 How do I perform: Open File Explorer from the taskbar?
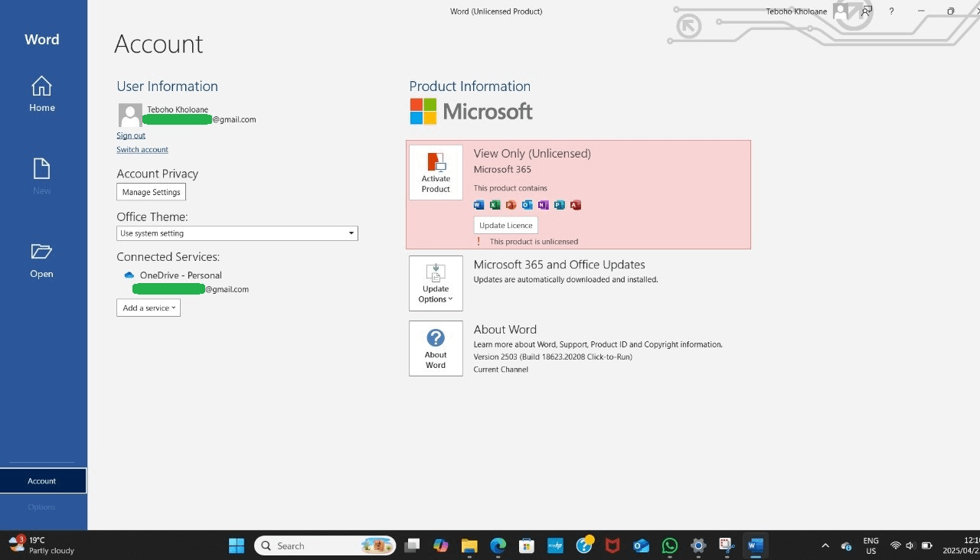click(469, 545)
